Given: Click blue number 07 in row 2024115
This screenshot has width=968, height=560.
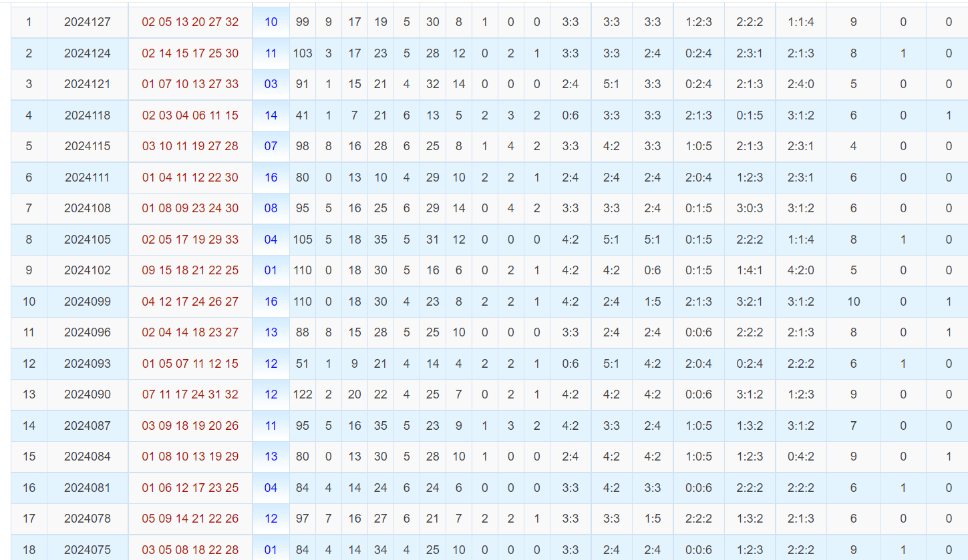Looking at the screenshot, I should pyautogui.click(x=271, y=146).
